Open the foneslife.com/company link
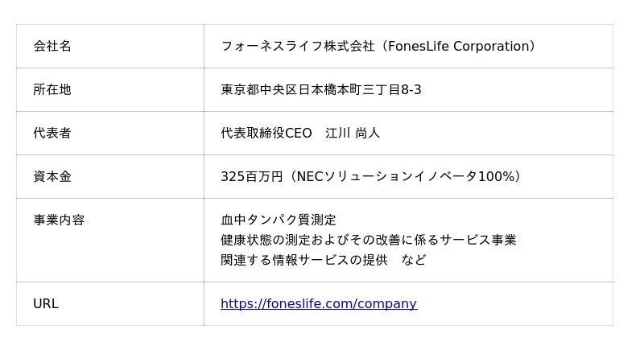644x350 pixels. point(318,303)
